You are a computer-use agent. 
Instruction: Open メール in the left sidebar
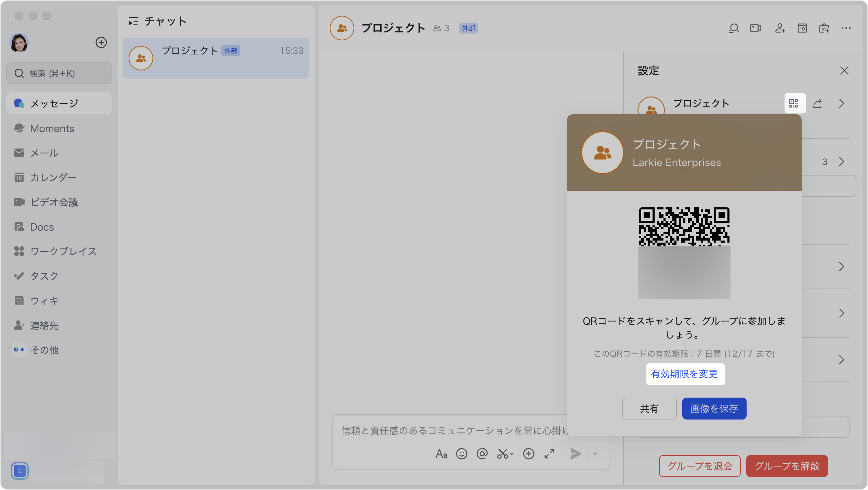pyautogui.click(x=44, y=153)
